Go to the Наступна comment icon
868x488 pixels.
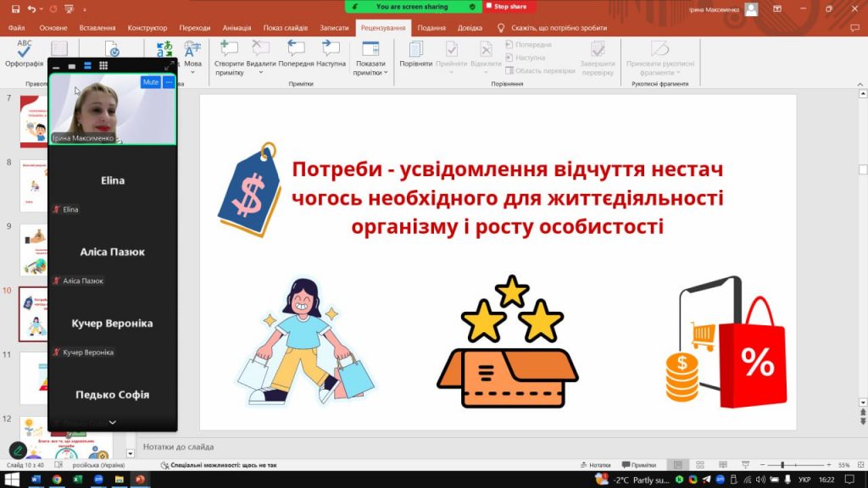tap(331, 49)
